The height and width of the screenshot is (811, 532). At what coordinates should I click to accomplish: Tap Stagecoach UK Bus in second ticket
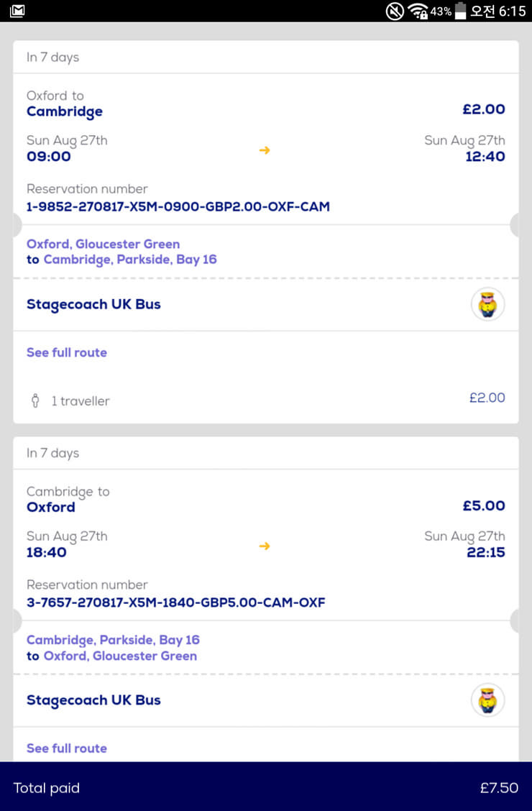point(93,700)
